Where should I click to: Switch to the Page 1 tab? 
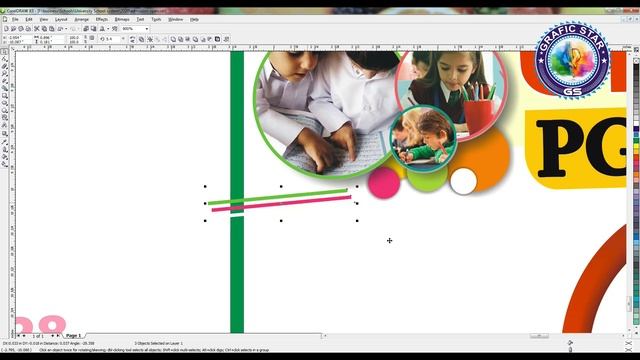point(73,336)
